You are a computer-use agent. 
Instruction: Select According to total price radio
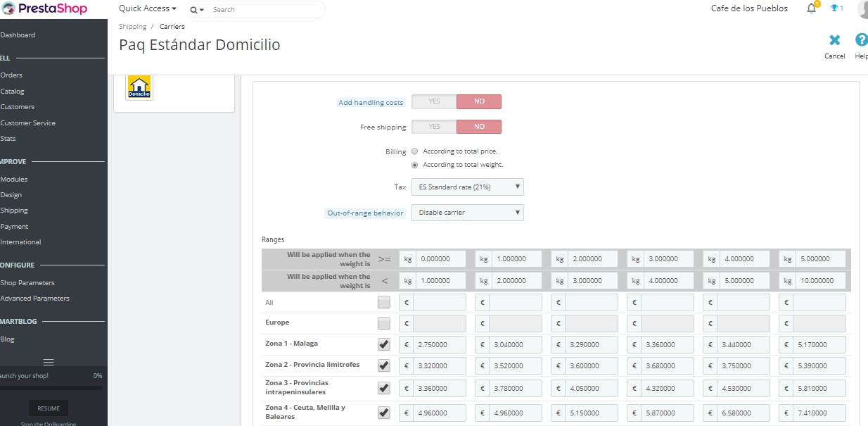[415, 151]
